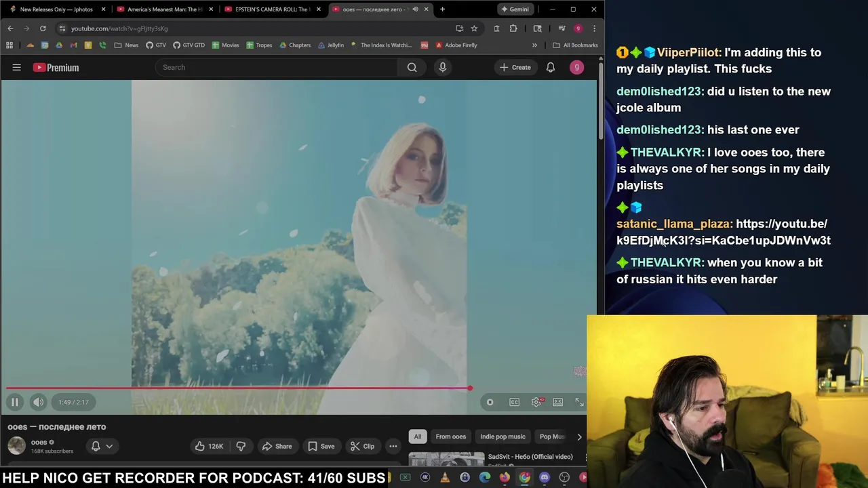Open Discord from the taskbar
Image resolution: width=868 pixels, height=488 pixels.
(x=545, y=477)
